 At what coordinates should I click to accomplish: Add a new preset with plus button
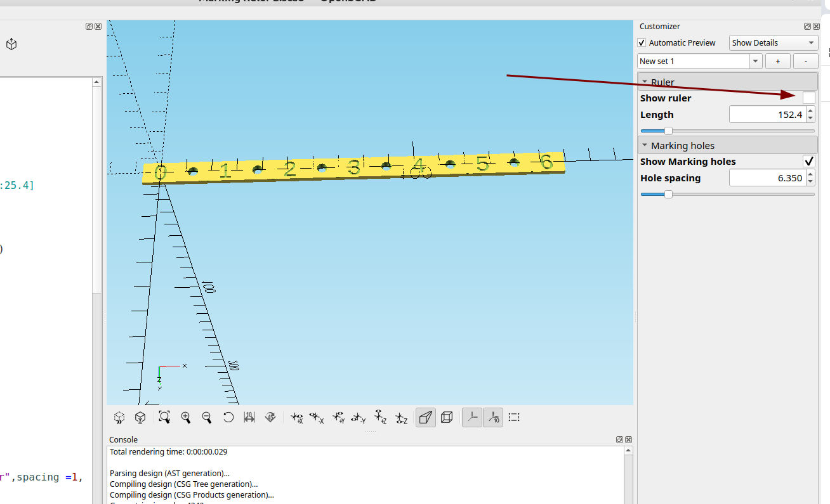coord(778,61)
